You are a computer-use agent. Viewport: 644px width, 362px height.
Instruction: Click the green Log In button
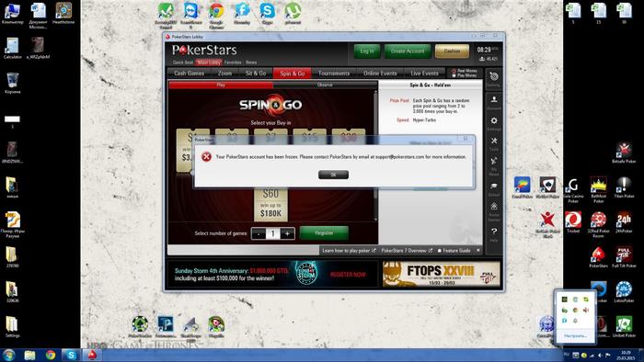(367, 51)
